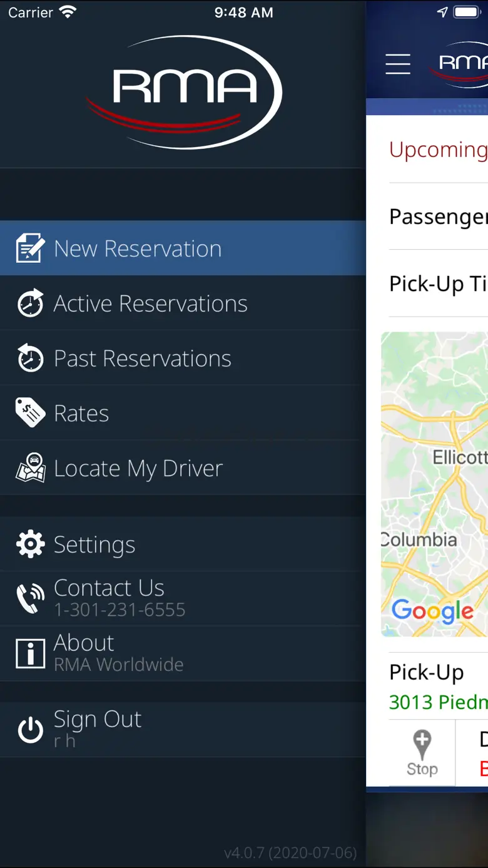The height and width of the screenshot is (868, 488).
Task: Close the side menu using the hamburger icon
Action: (398, 64)
